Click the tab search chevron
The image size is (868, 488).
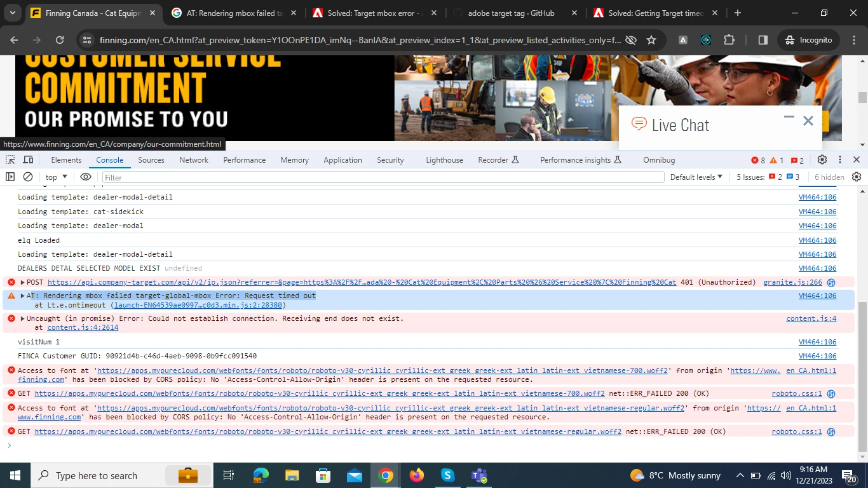pos(13,13)
